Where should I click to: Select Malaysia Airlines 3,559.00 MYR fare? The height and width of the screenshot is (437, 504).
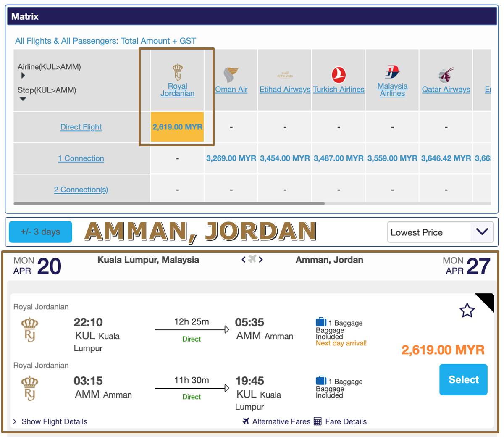(392, 158)
